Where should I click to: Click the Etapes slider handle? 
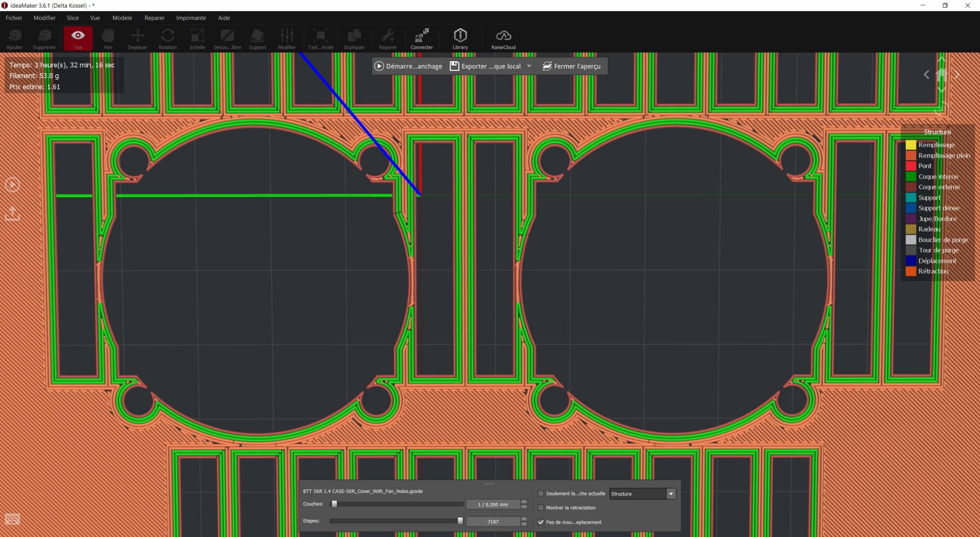pyautogui.click(x=460, y=521)
